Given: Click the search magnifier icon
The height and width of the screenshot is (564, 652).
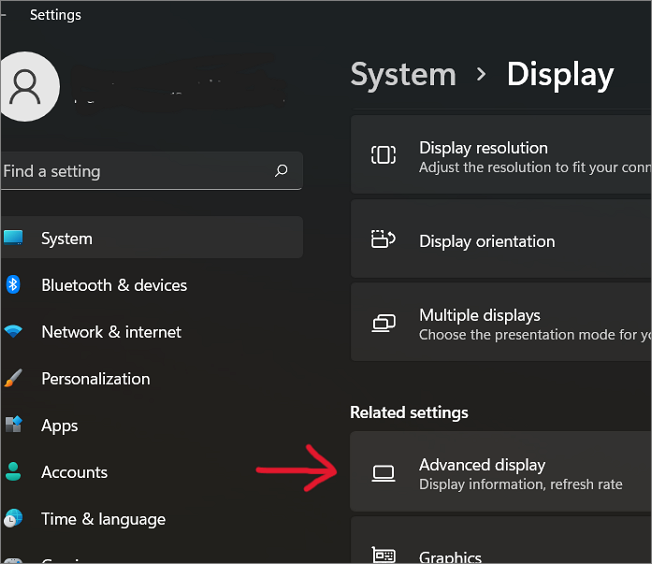Looking at the screenshot, I should click(x=281, y=171).
